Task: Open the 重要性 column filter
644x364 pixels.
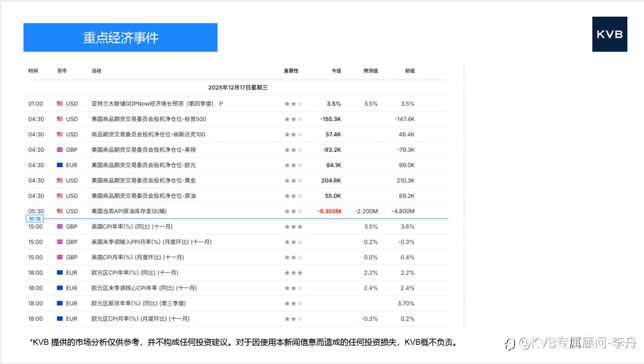Action: point(290,70)
